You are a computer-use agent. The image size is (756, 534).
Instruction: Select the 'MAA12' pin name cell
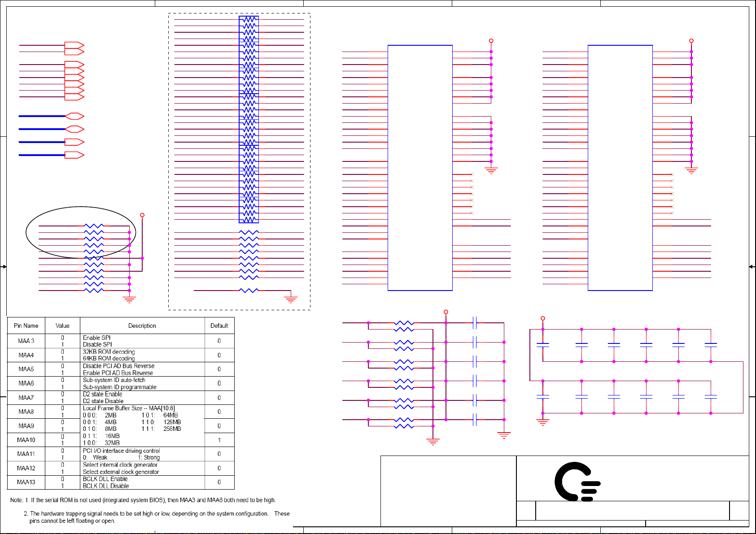coord(26,469)
